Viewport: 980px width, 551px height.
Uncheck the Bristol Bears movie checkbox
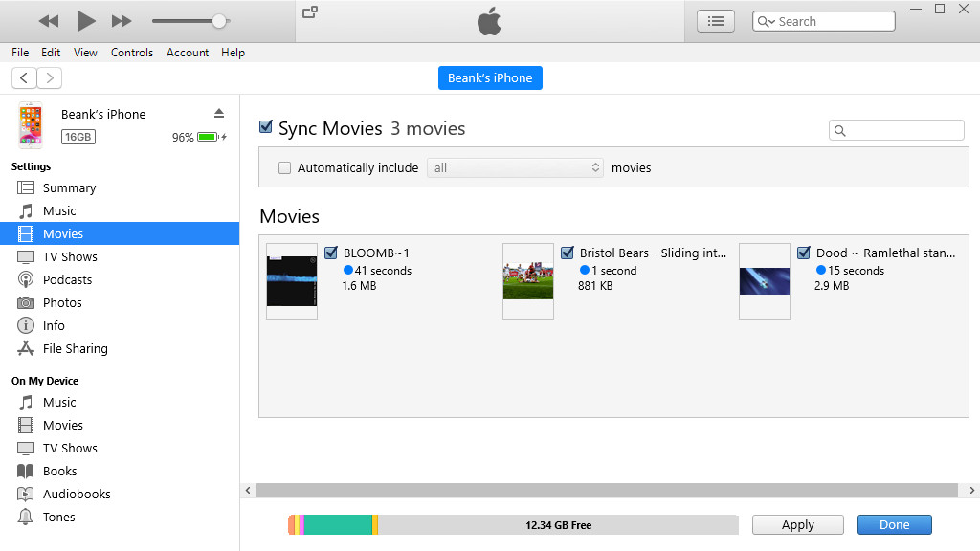(568, 253)
